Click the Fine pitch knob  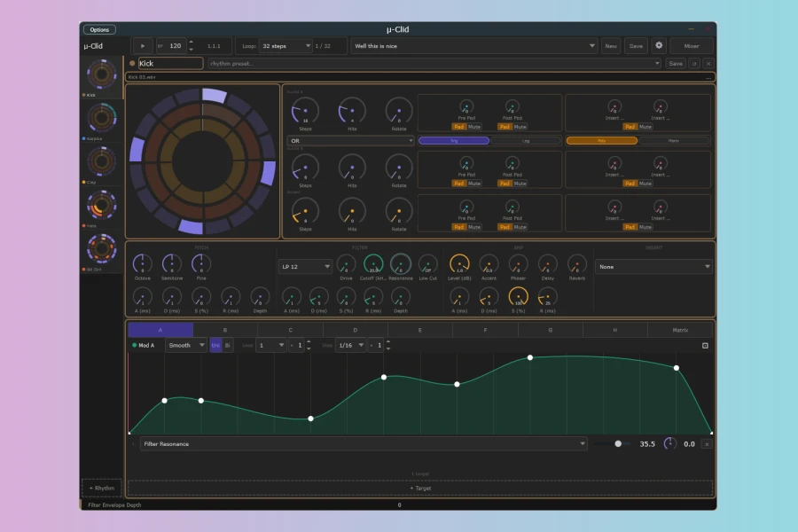click(x=201, y=263)
